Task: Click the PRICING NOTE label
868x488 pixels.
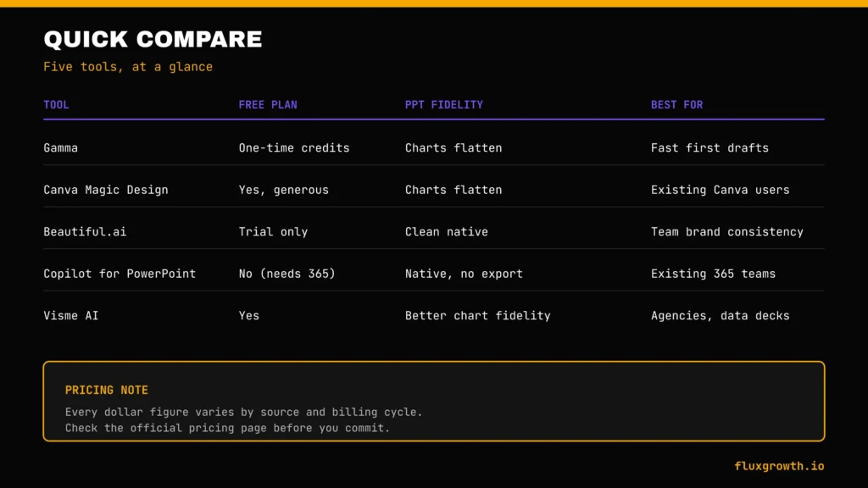Action: [x=107, y=390]
